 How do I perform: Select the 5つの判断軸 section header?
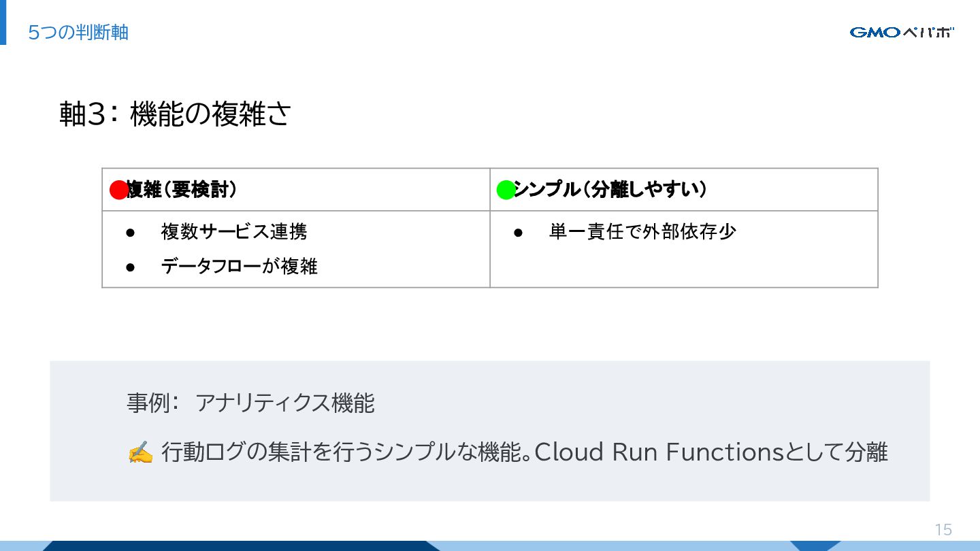(78, 32)
